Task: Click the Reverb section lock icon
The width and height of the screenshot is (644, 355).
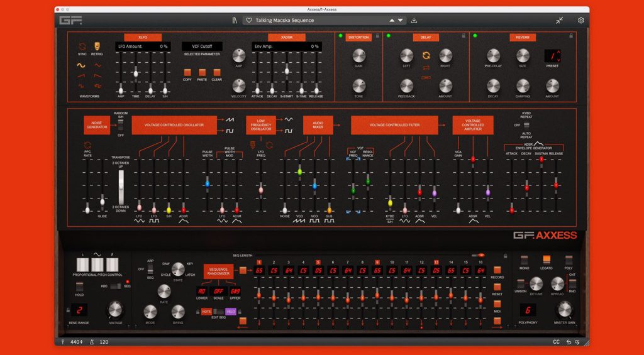Action: [571, 36]
